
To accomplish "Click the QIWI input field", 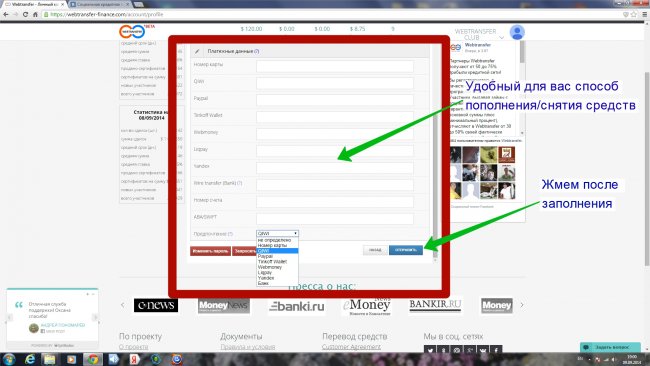I will click(335, 83).
